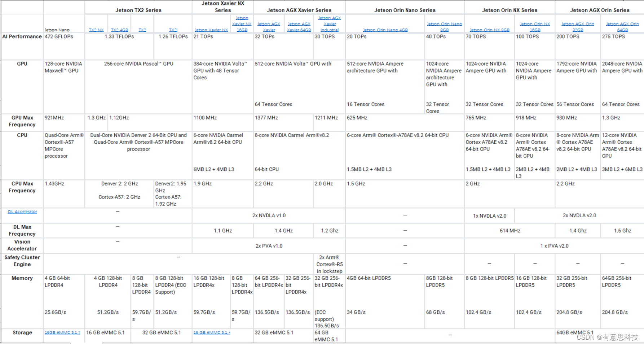This screenshot has width=644, height=344.
Task: Select the Jetson Orin Nano Series header
Action: coord(405,10)
